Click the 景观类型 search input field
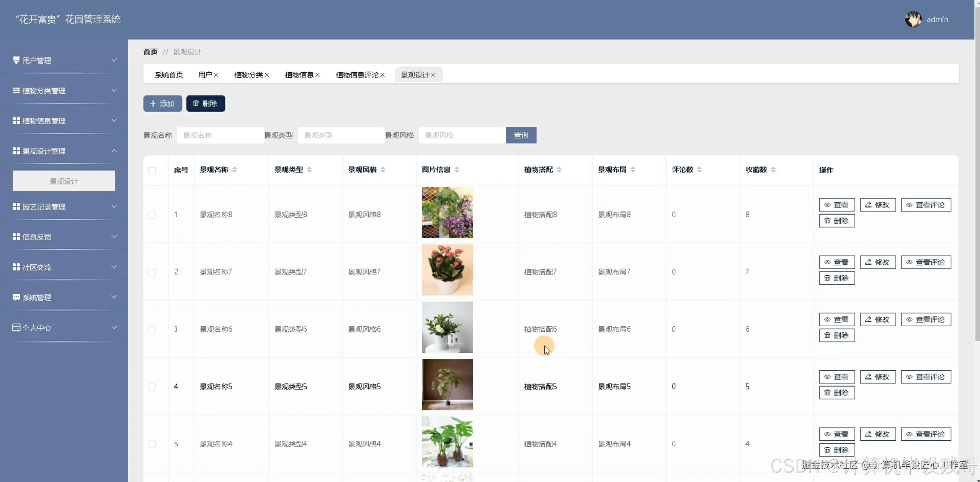Image resolution: width=980 pixels, height=482 pixels. 341,135
